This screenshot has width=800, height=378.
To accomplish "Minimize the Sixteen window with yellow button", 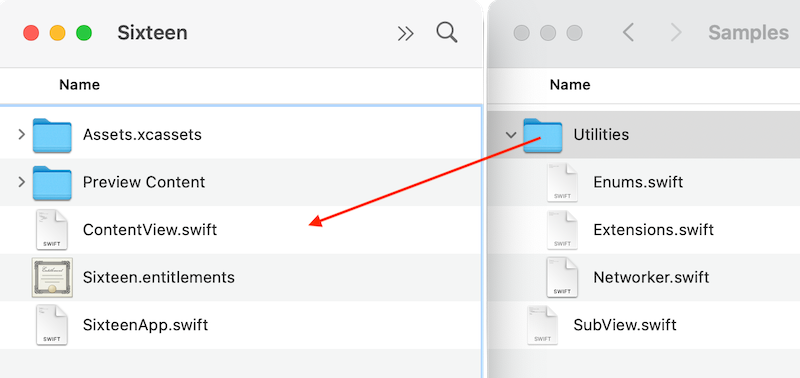I will tap(58, 33).
